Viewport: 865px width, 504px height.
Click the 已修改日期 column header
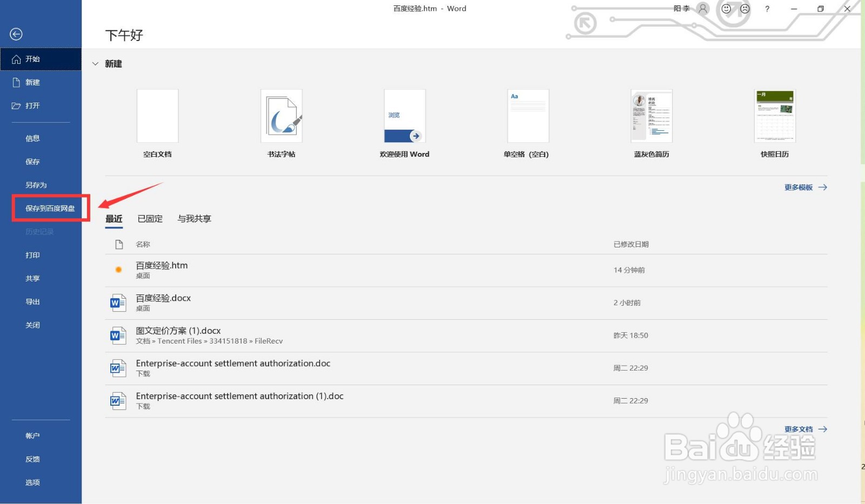[x=631, y=244]
